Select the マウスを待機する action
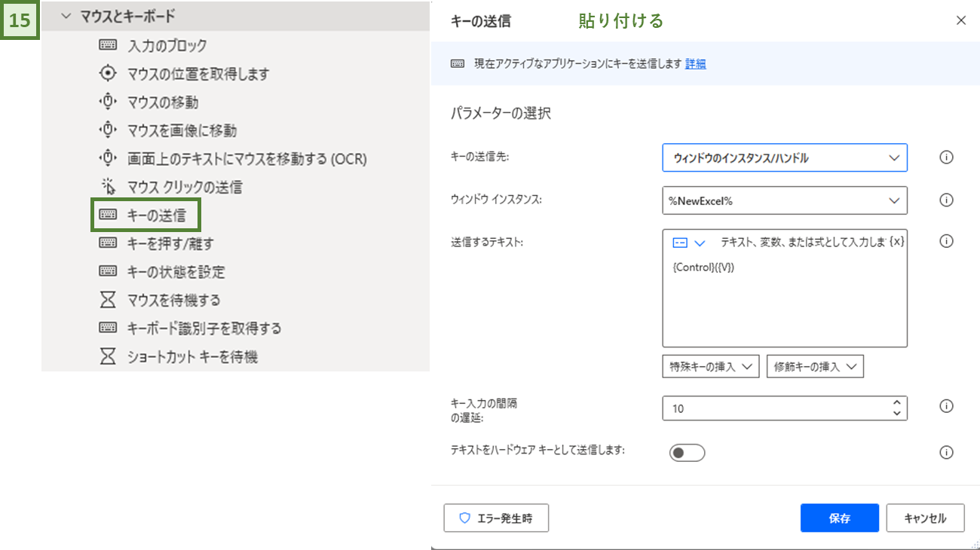Screen dimensions: 980x550 tap(174, 300)
